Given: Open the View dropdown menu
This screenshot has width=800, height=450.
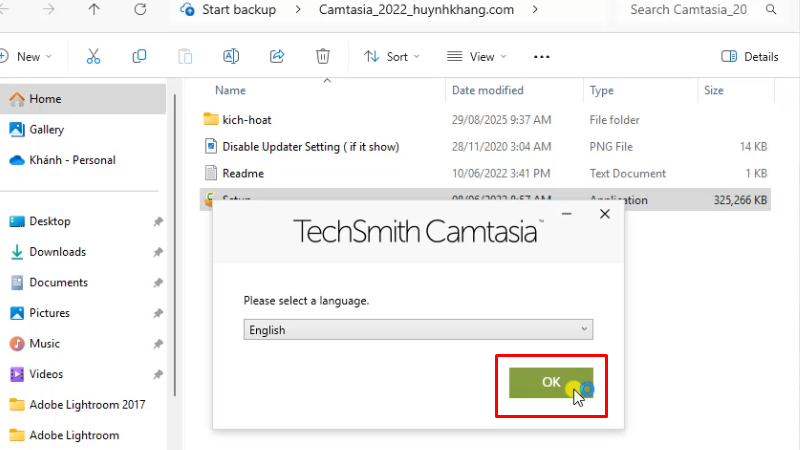Looking at the screenshot, I should point(477,57).
